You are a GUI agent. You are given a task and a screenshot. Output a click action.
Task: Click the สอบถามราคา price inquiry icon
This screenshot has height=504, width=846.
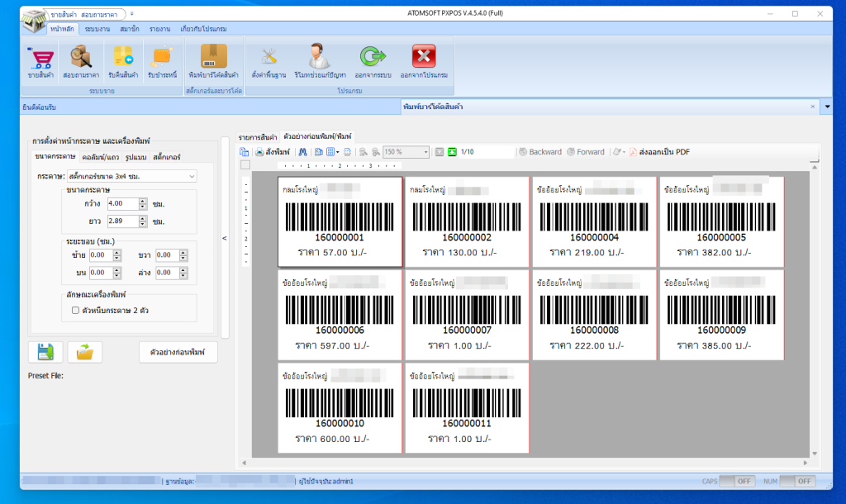tap(81, 58)
